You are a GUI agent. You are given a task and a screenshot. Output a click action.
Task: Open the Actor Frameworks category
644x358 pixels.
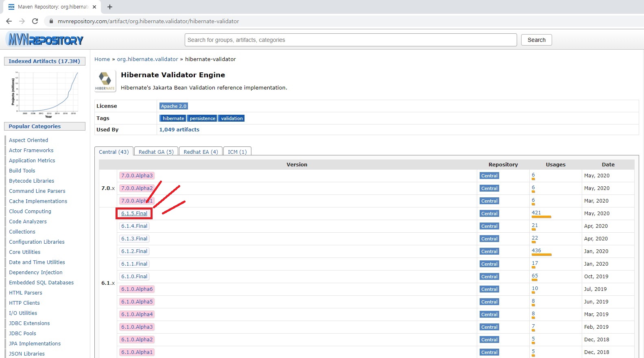click(x=31, y=151)
